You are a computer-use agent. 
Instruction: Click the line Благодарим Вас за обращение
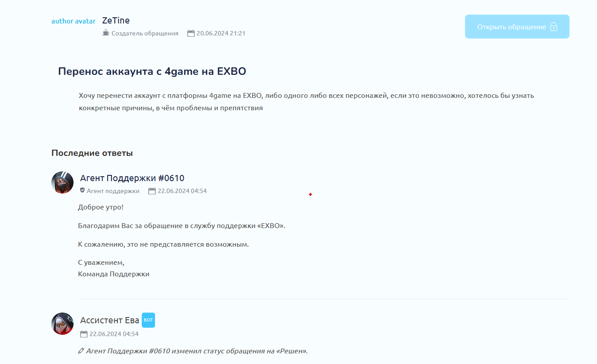[182, 226]
